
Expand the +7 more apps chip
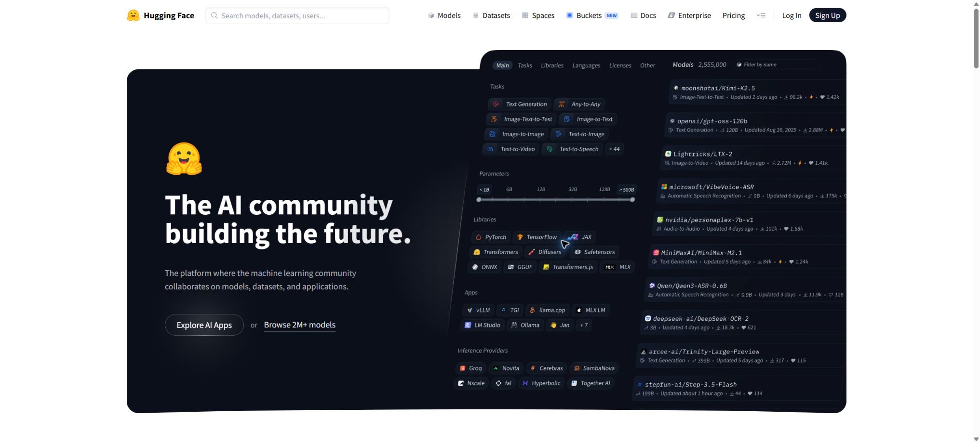(584, 325)
